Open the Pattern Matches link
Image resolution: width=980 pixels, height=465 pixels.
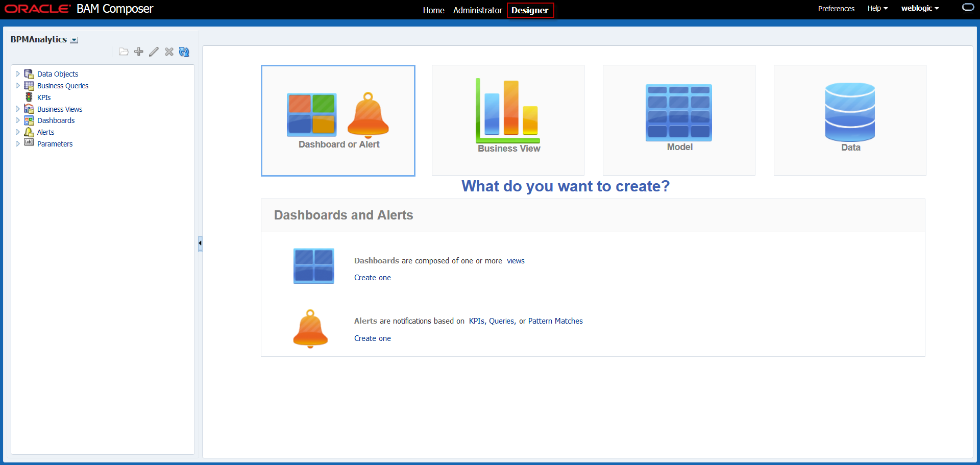click(555, 321)
